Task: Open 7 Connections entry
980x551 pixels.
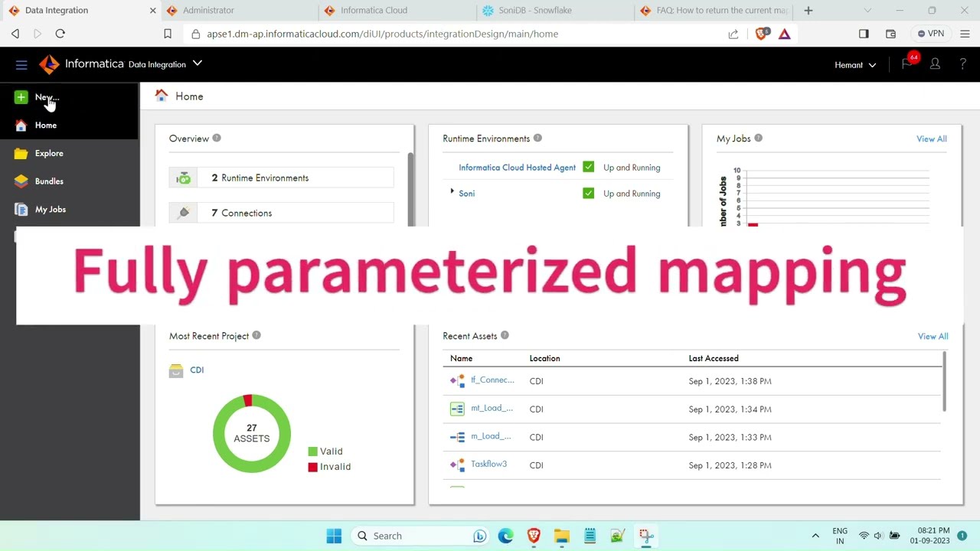Action: (x=282, y=213)
